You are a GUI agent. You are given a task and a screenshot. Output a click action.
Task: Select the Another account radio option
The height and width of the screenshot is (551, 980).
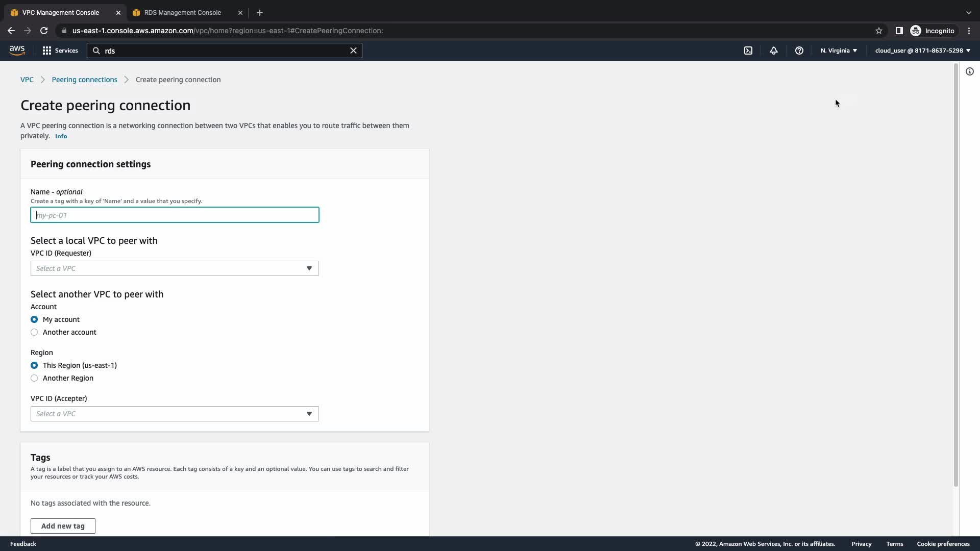pyautogui.click(x=34, y=332)
